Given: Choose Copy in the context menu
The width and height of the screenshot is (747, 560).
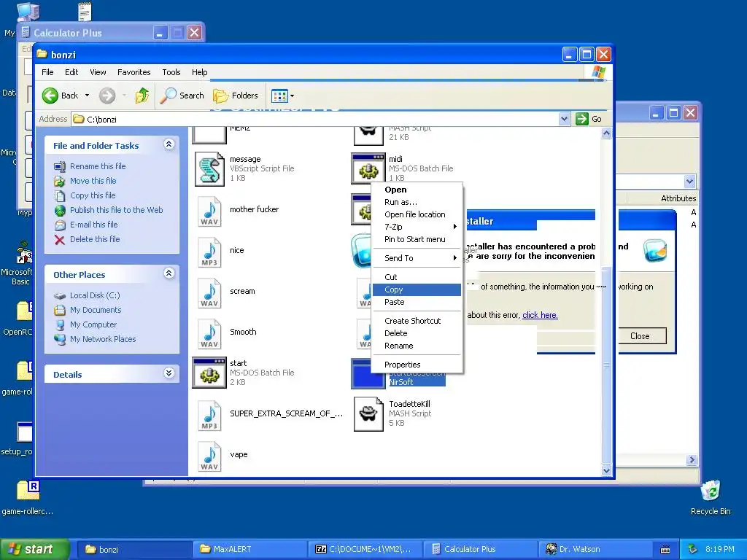Looking at the screenshot, I should tap(417, 289).
